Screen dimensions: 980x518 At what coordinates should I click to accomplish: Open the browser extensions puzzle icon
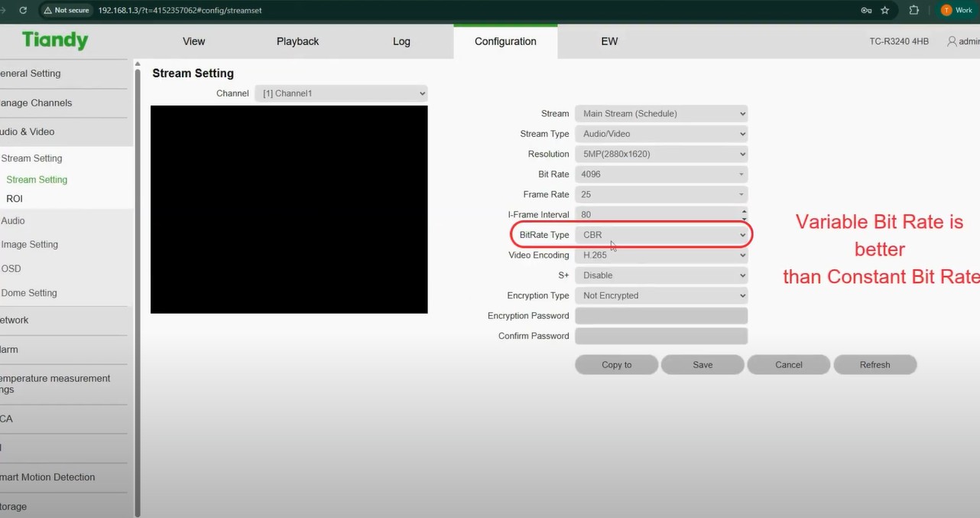pyautogui.click(x=913, y=11)
